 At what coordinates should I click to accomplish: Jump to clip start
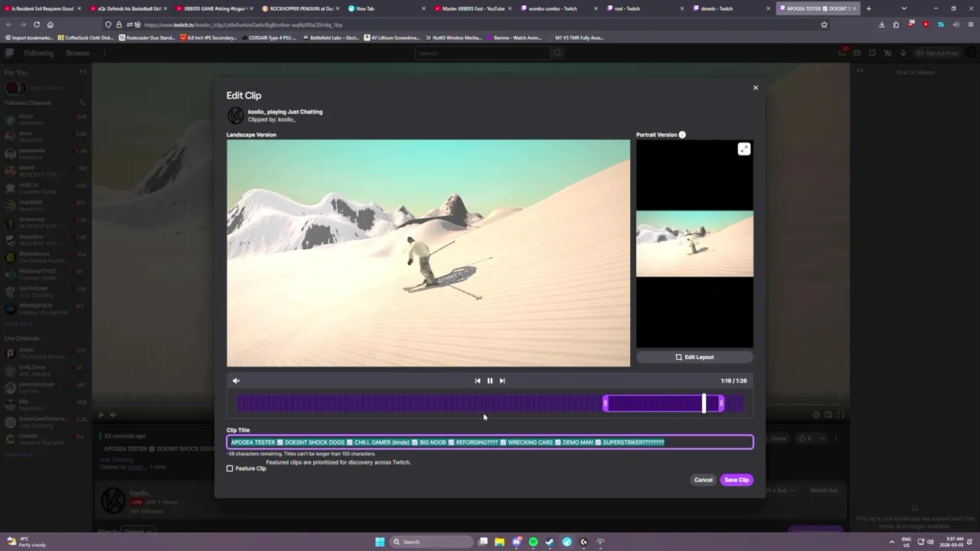[478, 380]
